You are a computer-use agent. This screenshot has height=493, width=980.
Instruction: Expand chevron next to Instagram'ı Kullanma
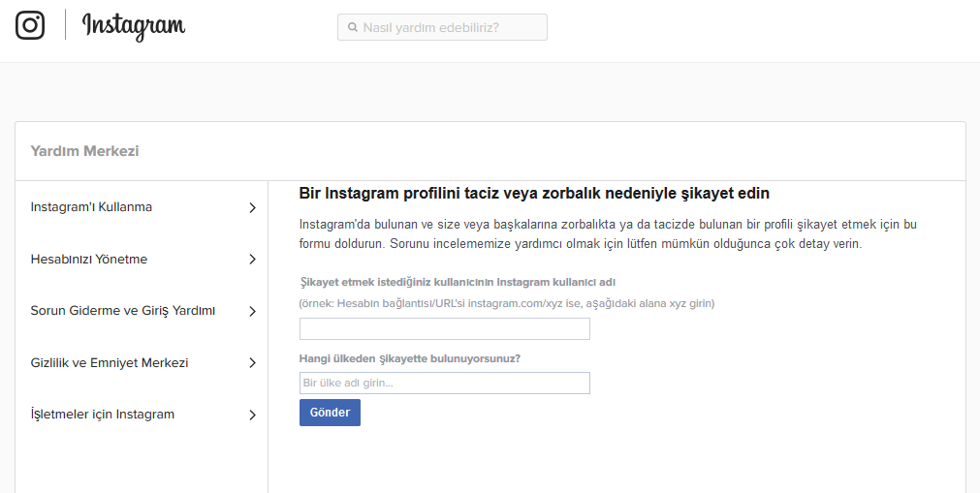tap(252, 207)
